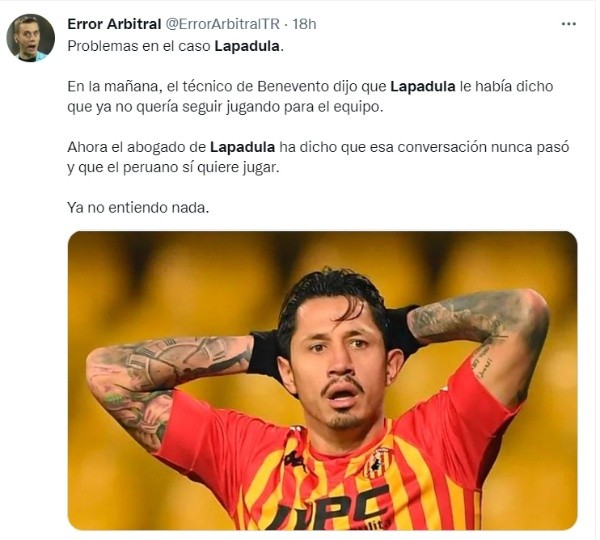
Task: Click the text 'y que el peruano sí quiere jugar'
Action: (x=173, y=167)
